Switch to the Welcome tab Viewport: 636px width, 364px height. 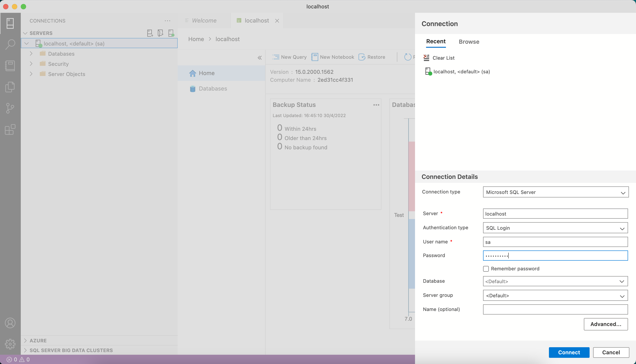[204, 21]
